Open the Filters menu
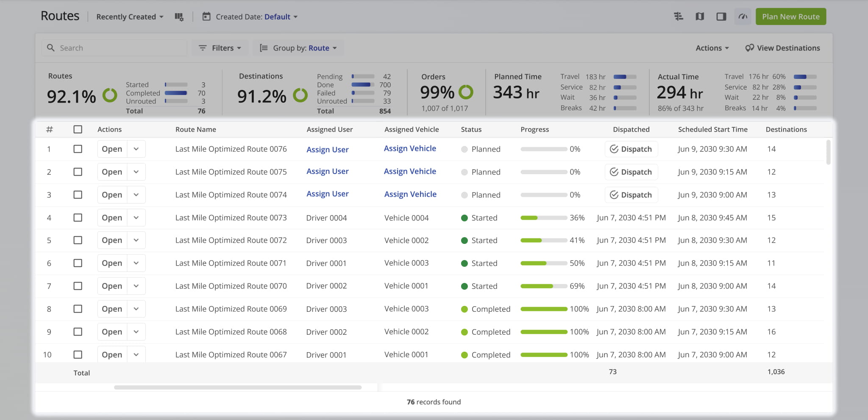Image resolution: width=868 pixels, height=420 pixels. pos(220,48)
